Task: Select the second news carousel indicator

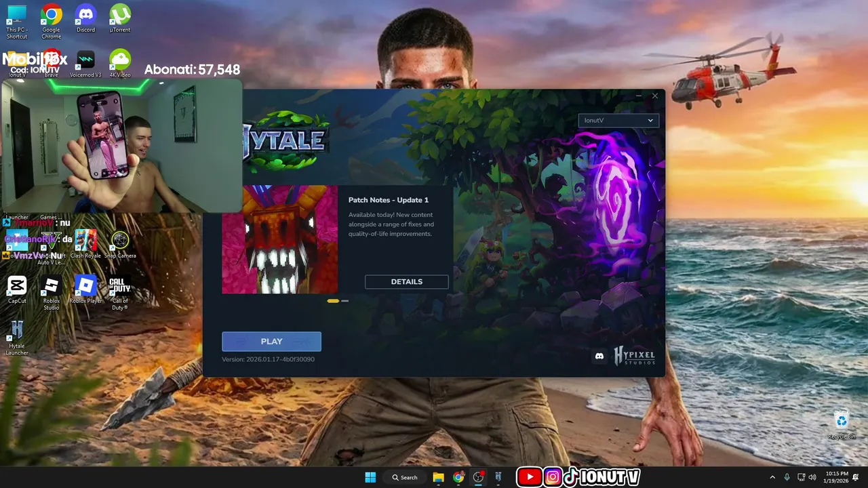Action: coord(345,300)
